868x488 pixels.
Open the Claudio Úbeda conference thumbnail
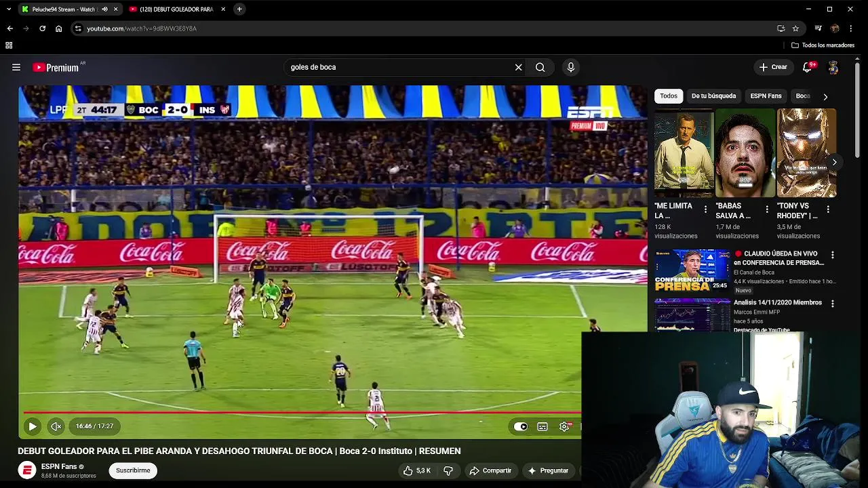tap(692, 270)
